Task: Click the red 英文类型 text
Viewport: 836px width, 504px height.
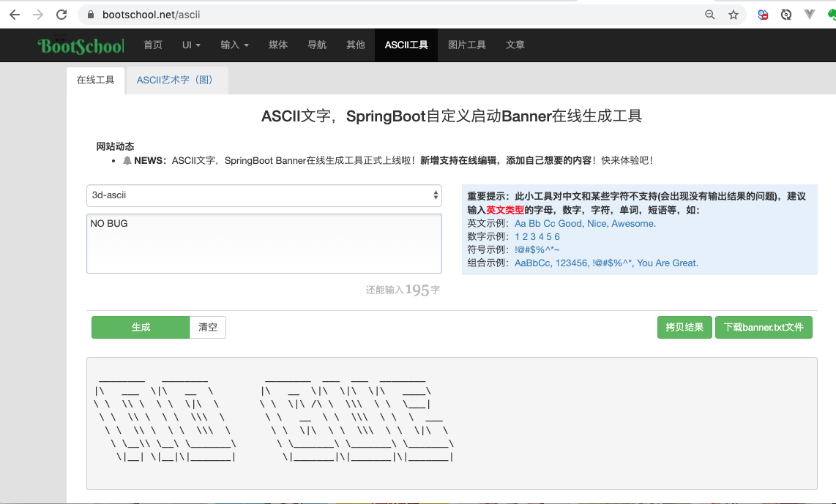Action: (505, 210)
